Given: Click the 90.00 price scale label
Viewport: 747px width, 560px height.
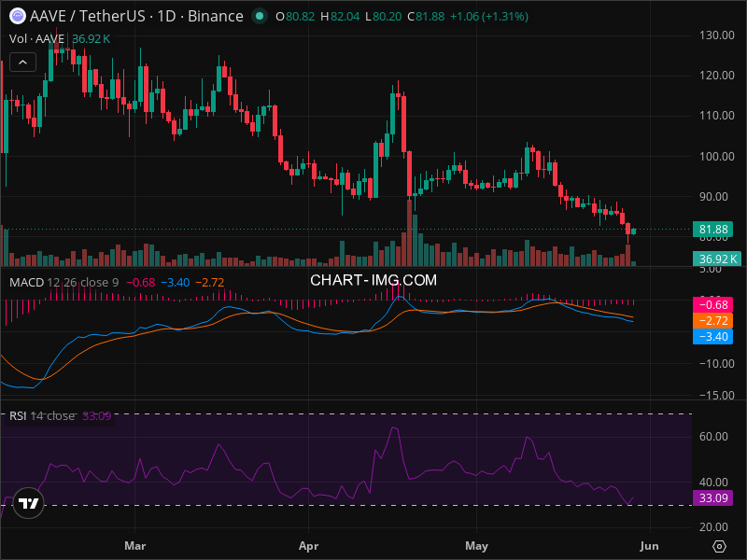Looking at the screenshot, I should pyautogui.click(x=713, y=197).
